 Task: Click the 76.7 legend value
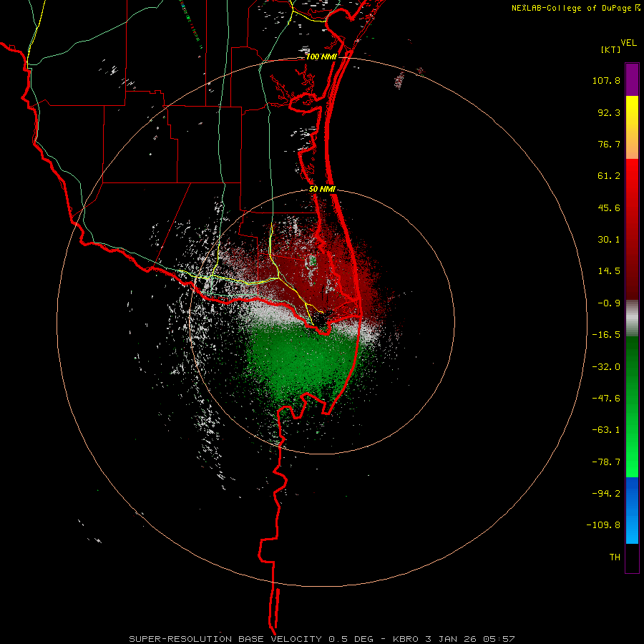point(609,144)
